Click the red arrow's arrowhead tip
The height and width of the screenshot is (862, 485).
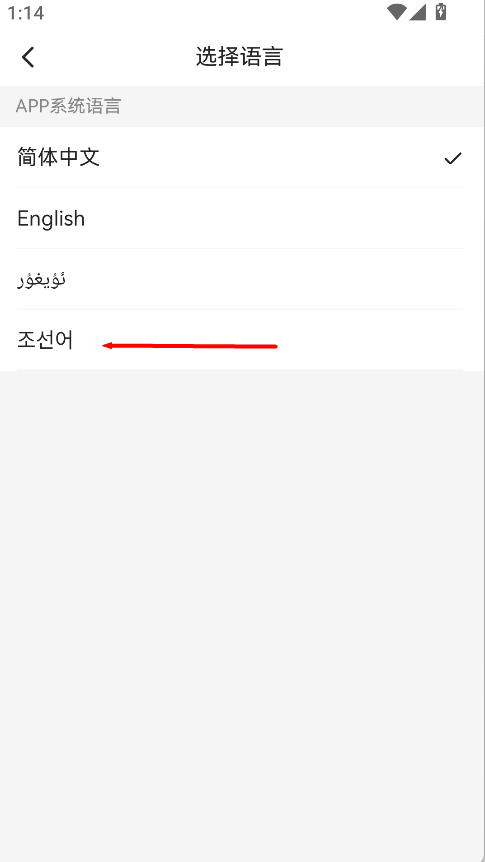click(x=104, y=346)
